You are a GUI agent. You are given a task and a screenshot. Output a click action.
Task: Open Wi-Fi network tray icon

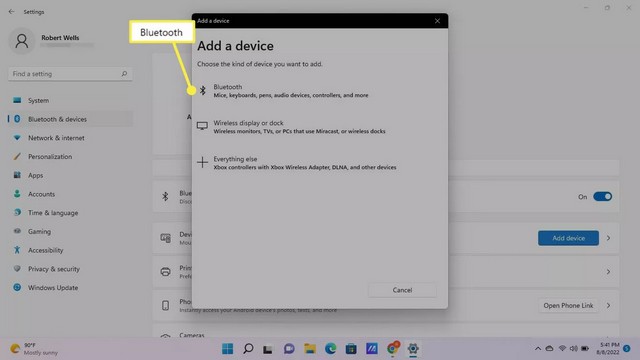click(562, 349)
